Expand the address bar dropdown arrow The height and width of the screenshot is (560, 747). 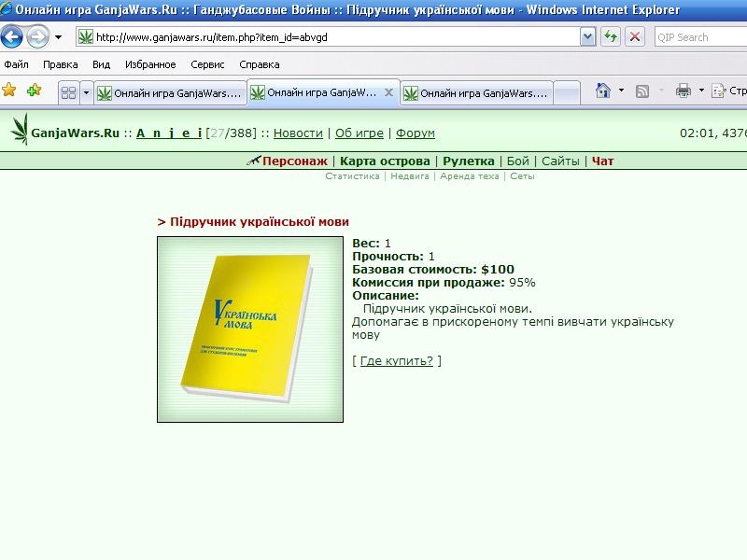point(588,37)
